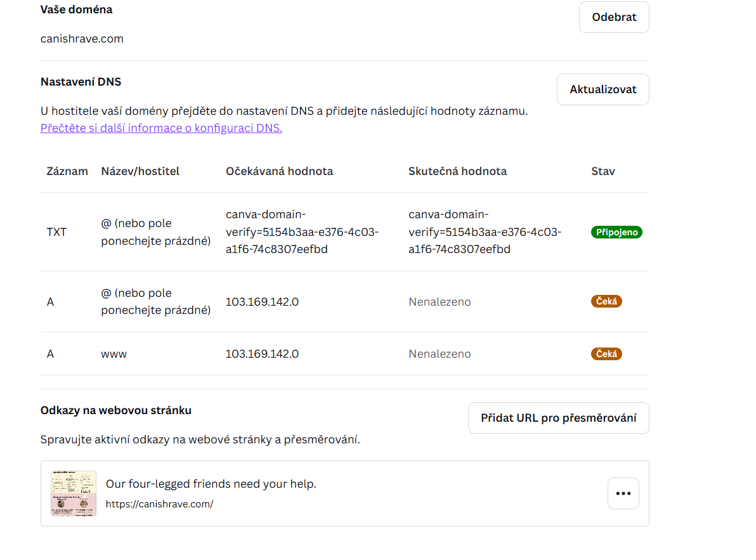Click the canishrave.com domain name text
The height and width of the screenshot is (560, 756).
pyautogui.click(x=82, y=39)
